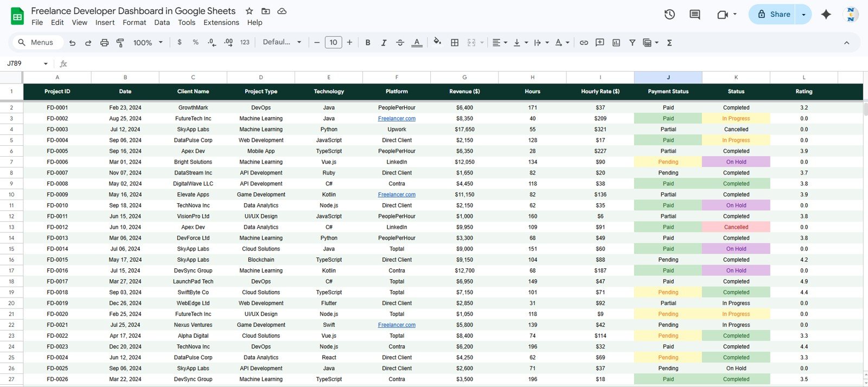868x387 pixels.
Task: Open the Name box dropdown arrow
Action: tap(46, 64)
